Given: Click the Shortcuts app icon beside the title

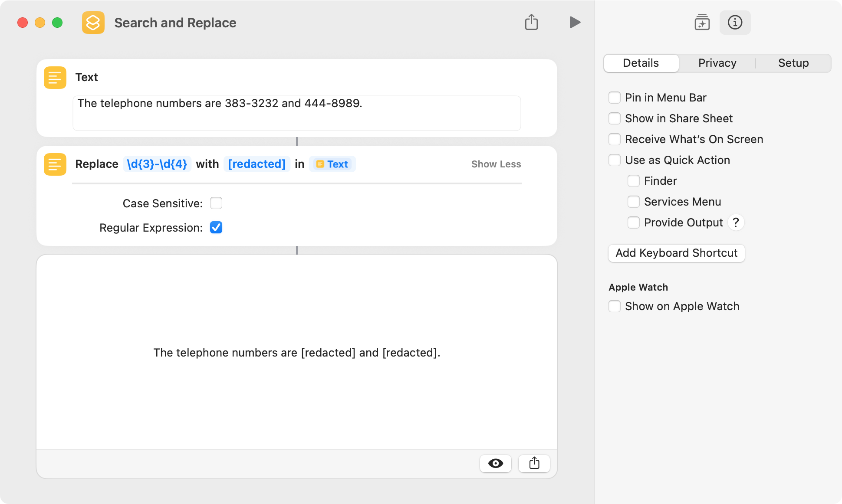Looking at the screenshot, I should tap(93, 23).
